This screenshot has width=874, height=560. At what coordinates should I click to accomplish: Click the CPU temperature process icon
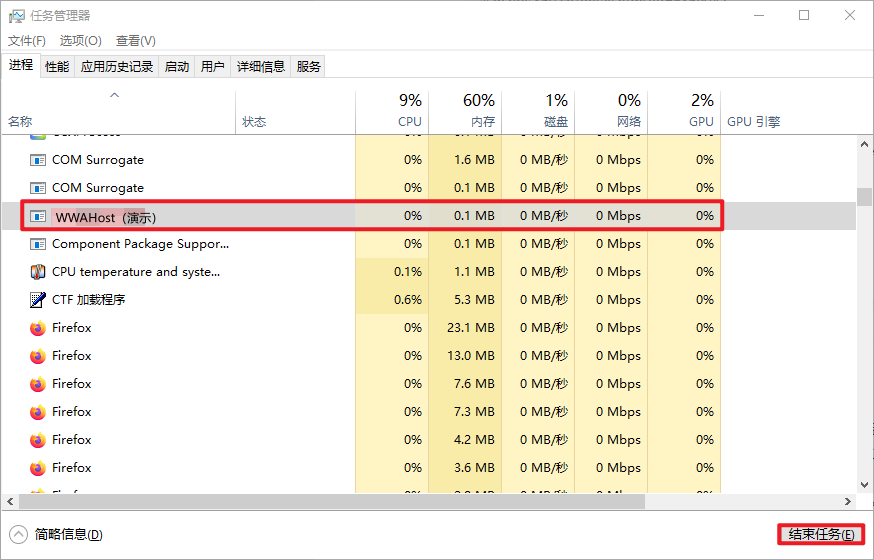click(38, 272)
